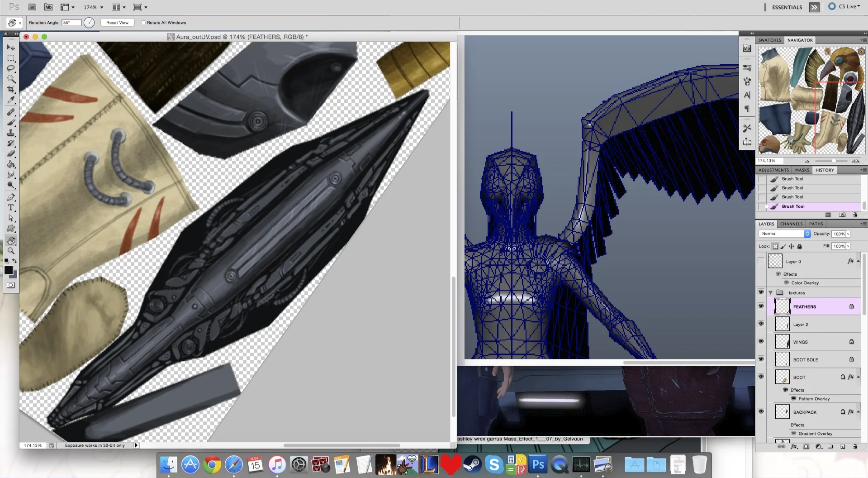Open the blend mode Normal dropdown
Screen dimensions: 868x478
(x=784, y=234)
